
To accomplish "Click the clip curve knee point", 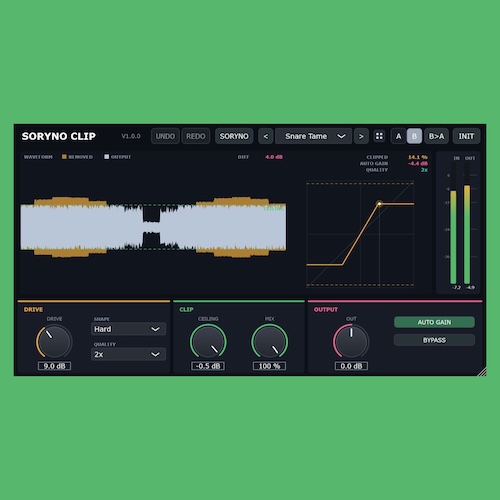I will [x=379, y=203].
